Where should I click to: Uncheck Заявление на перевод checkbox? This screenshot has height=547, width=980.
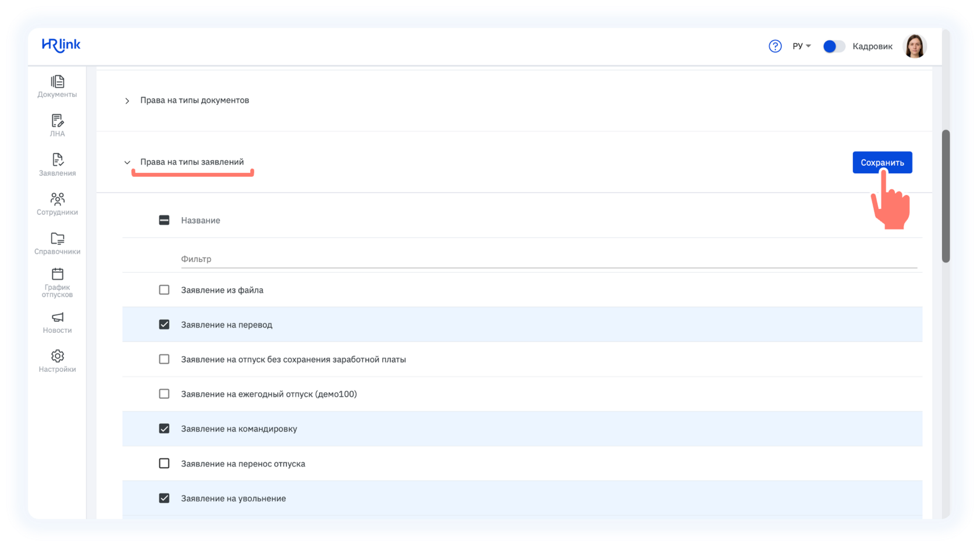tap(164, 325)
